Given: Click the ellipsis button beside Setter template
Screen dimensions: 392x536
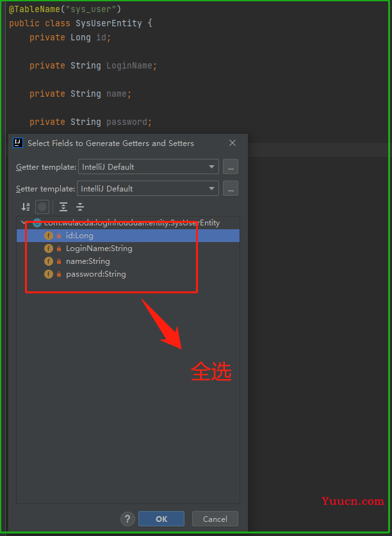Looking at the screenshot, I should click(x=231, y=189).
